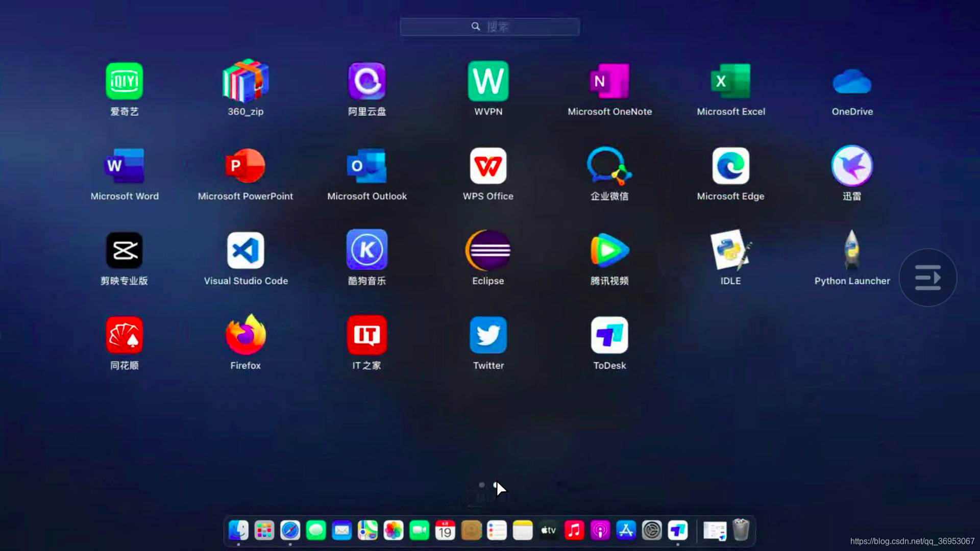Click ToDesk icon in the Dock
Viewport: 980px width, 551px height.
click(678, 531)
